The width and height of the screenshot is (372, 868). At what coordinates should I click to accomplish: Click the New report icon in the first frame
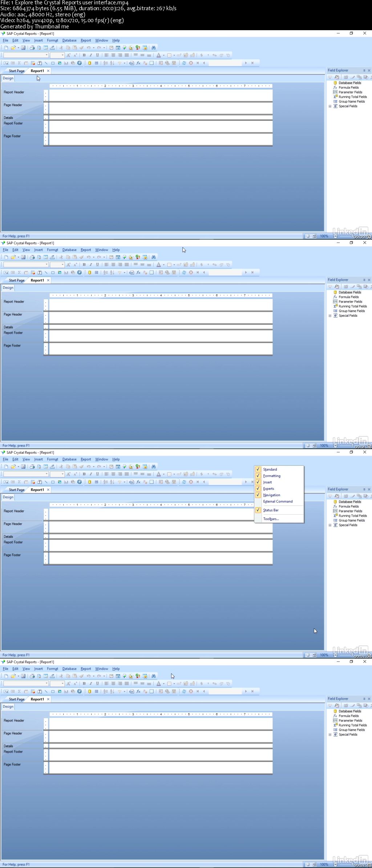(6, 48)
